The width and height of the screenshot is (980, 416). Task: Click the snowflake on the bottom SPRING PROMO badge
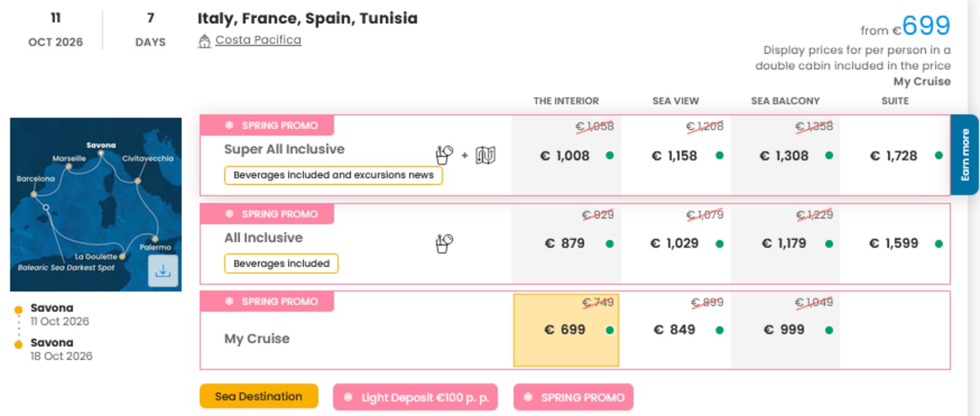[527, 397]
